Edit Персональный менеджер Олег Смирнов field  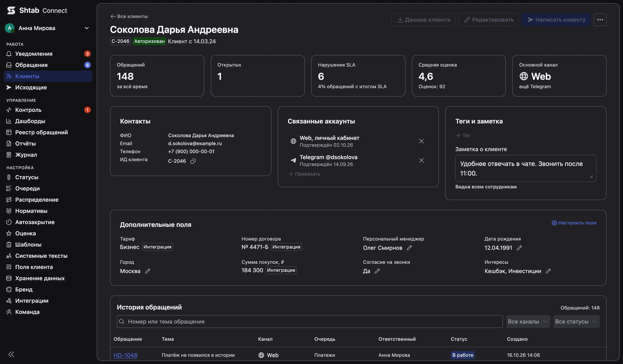[409, 247]
